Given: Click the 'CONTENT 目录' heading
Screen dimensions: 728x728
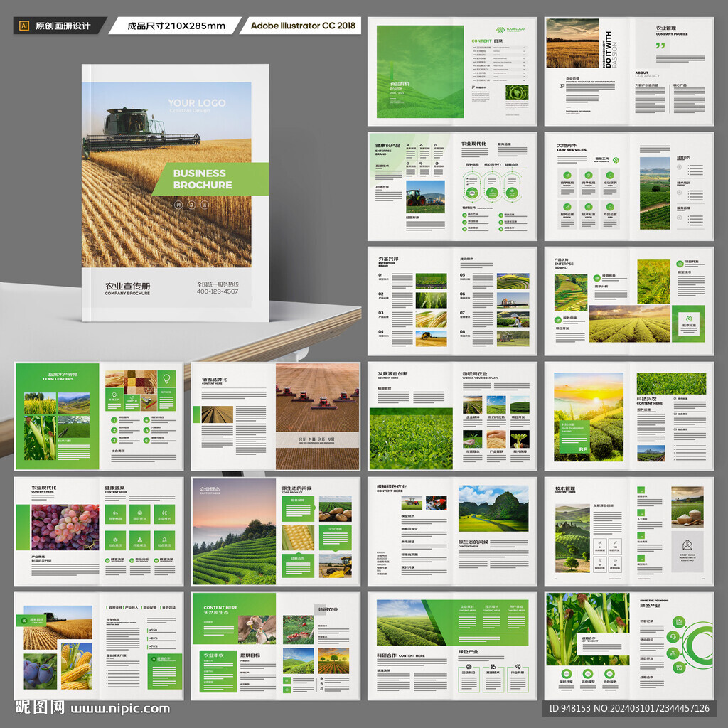Looking at the screenshot, I should pyautogui.click(x=487, y=41).
